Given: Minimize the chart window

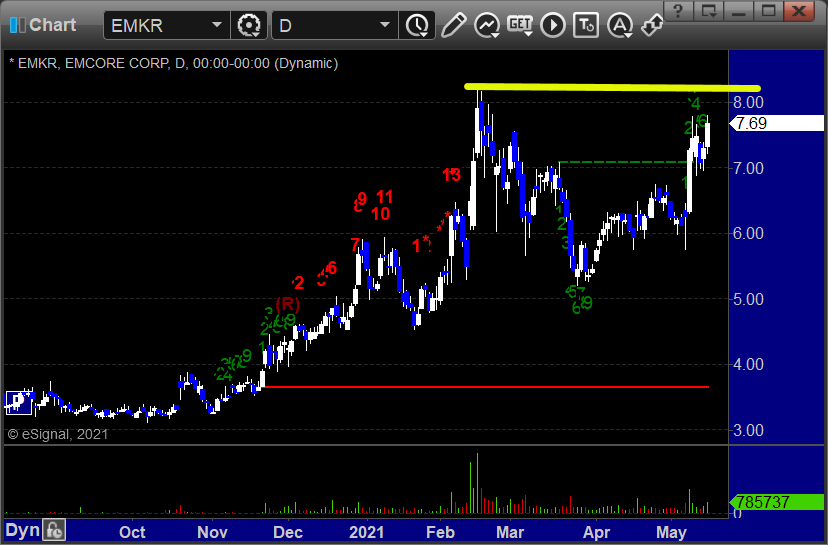Looking at the screenshot, I should click(738, 11).
